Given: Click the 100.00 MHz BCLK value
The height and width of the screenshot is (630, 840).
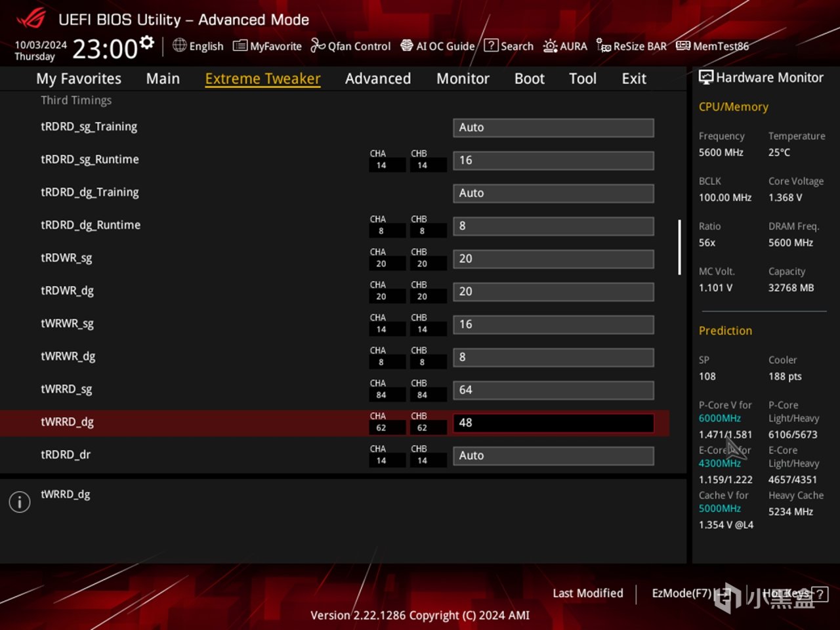Looking at the screenshot, I should click(725, 198).
